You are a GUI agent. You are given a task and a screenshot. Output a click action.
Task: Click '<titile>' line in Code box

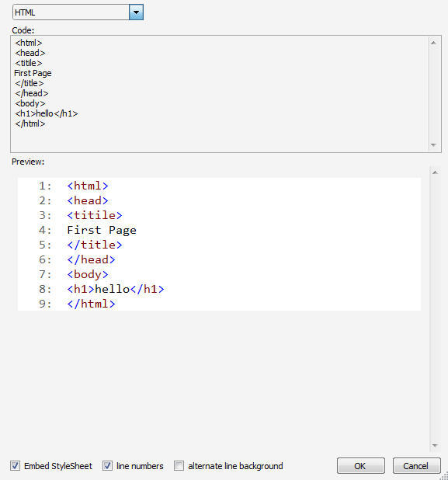tap(29, 63)
